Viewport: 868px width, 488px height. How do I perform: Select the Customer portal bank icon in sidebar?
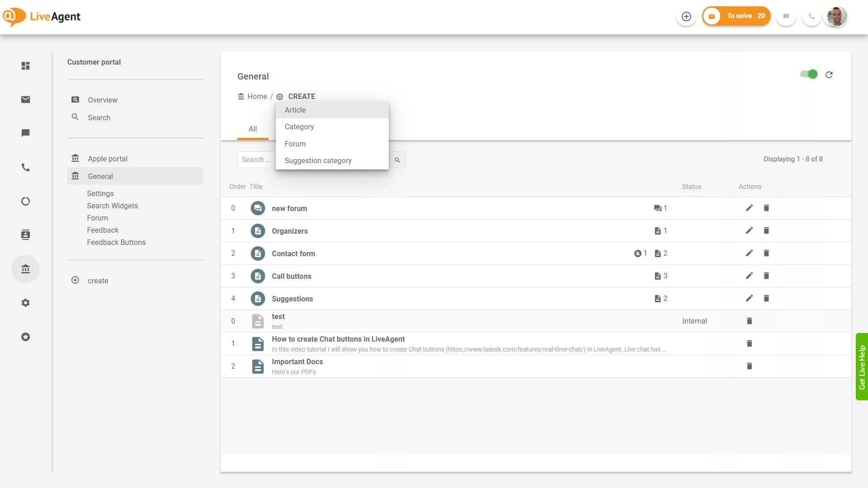25,268
